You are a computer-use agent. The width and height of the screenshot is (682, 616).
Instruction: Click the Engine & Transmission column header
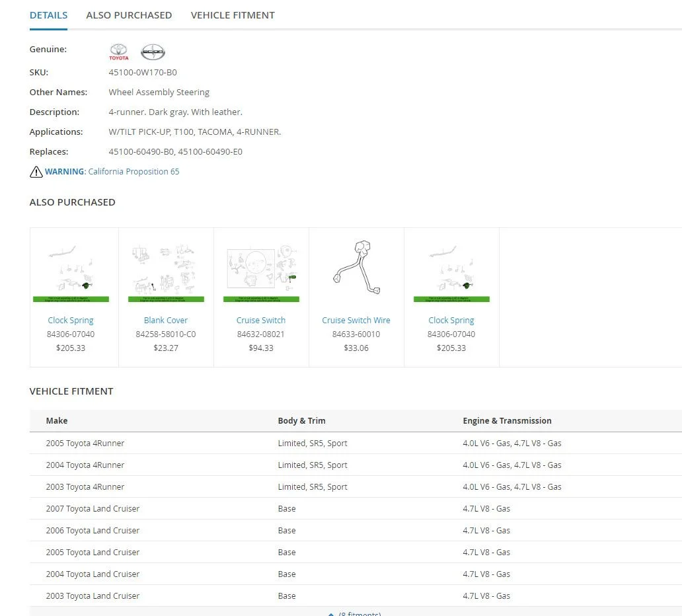pos(507,420)
